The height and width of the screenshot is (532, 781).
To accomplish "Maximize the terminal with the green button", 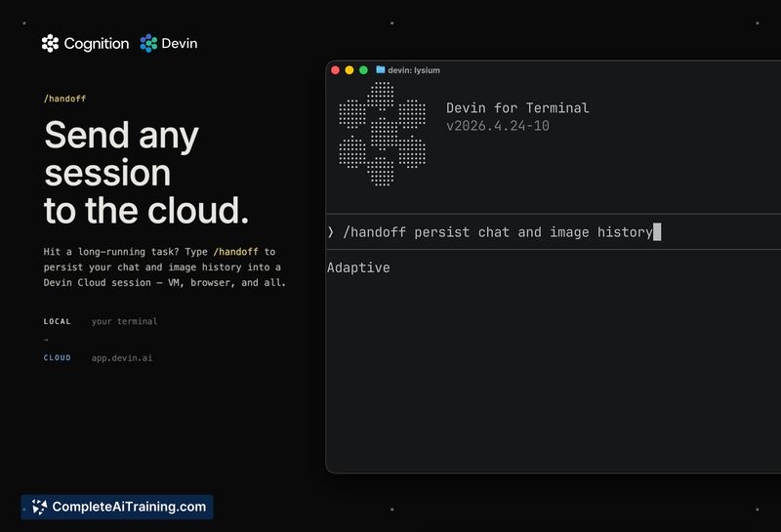I will 363,70.
